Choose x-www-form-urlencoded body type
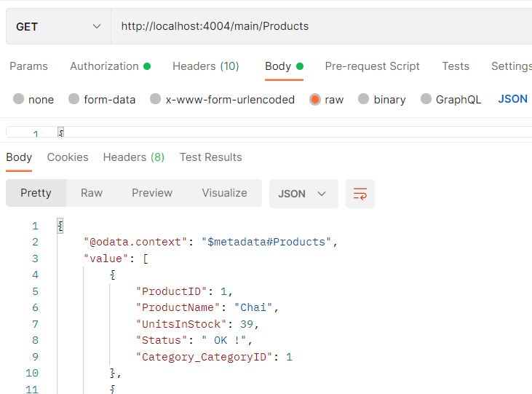The image size is (532, 394). pos(155,99)
